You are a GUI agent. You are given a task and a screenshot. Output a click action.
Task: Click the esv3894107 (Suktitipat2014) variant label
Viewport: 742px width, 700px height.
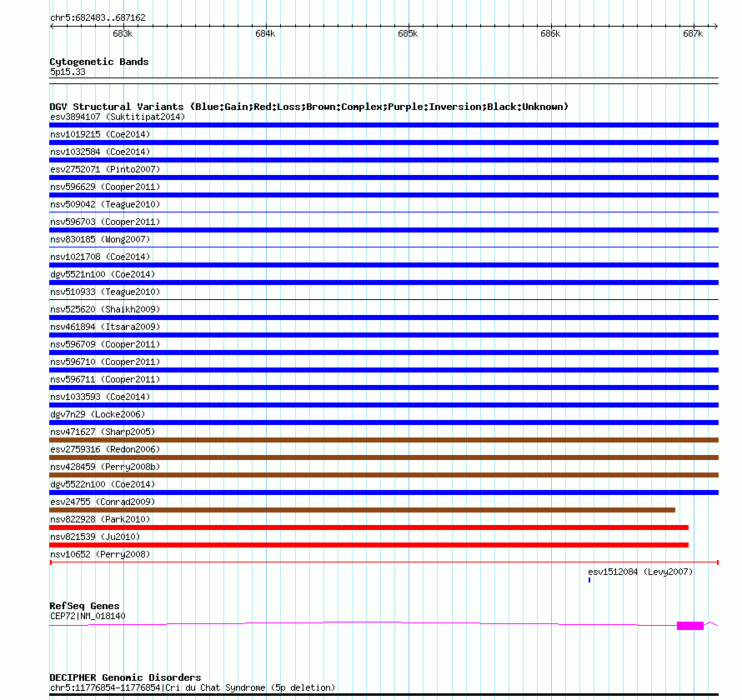118,117
